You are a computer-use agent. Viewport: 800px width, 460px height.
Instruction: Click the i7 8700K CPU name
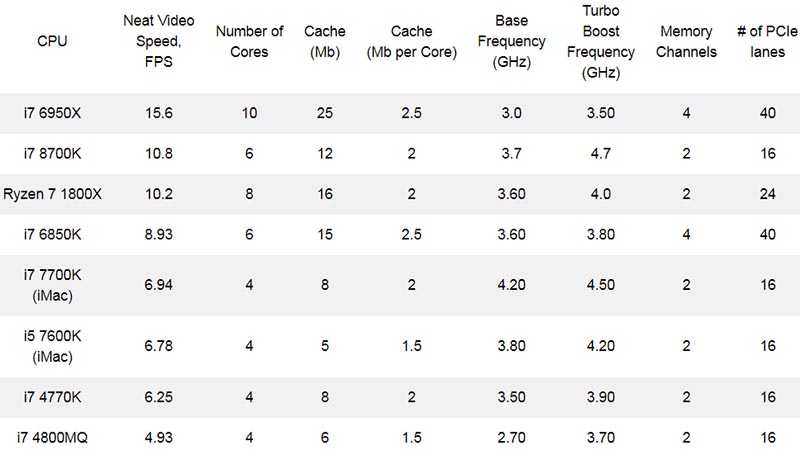tap(52, 154)
